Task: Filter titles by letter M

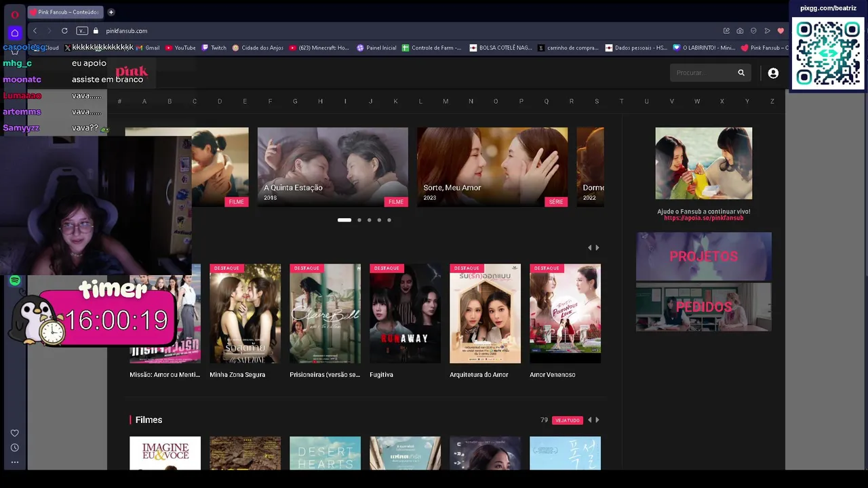Action: pos(446,102)
